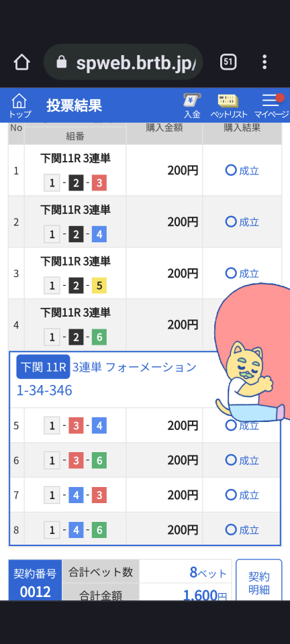Open the 入金 deposit icon
The height and width of the screenshot is (644, 290).
point(192,105)
